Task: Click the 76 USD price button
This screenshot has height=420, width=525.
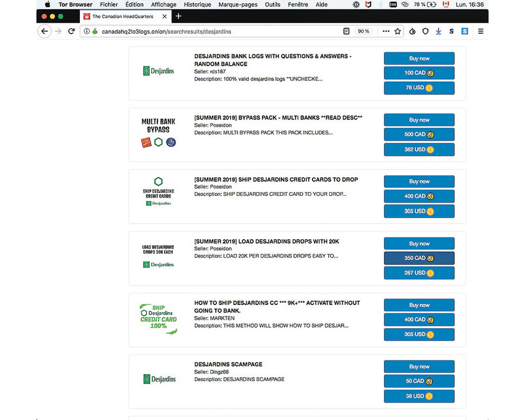Action: (419, 88)
